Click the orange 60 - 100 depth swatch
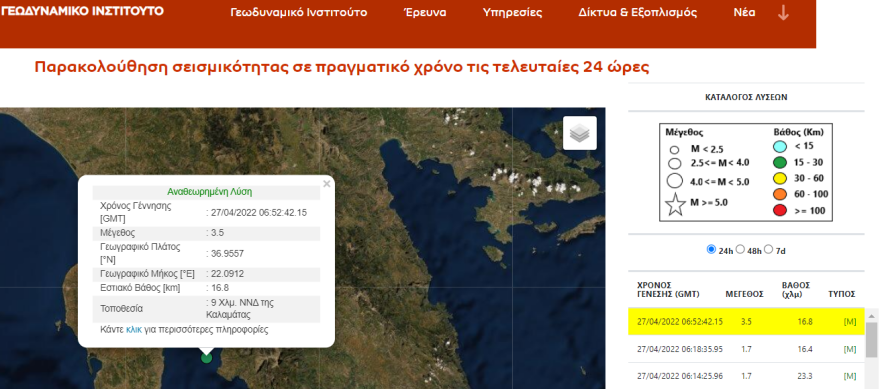Image resolution: width=880 pixels, height=389 pixels. coord(781,195)
